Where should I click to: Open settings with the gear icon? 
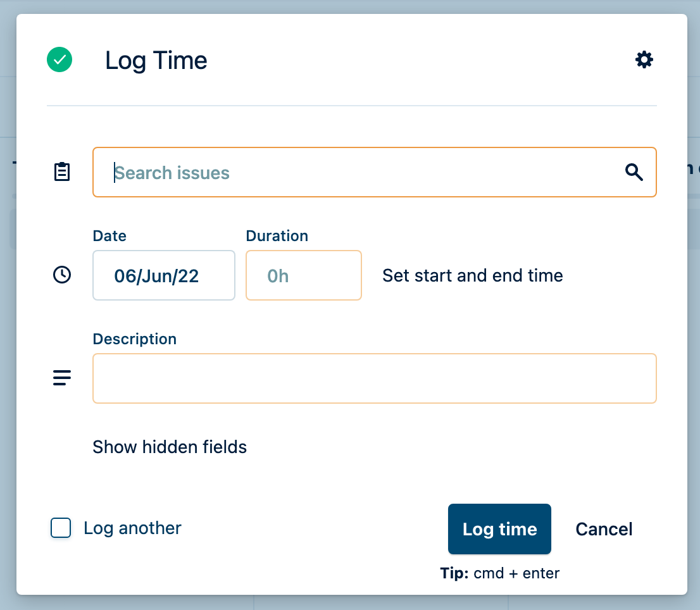click(644, 60)
